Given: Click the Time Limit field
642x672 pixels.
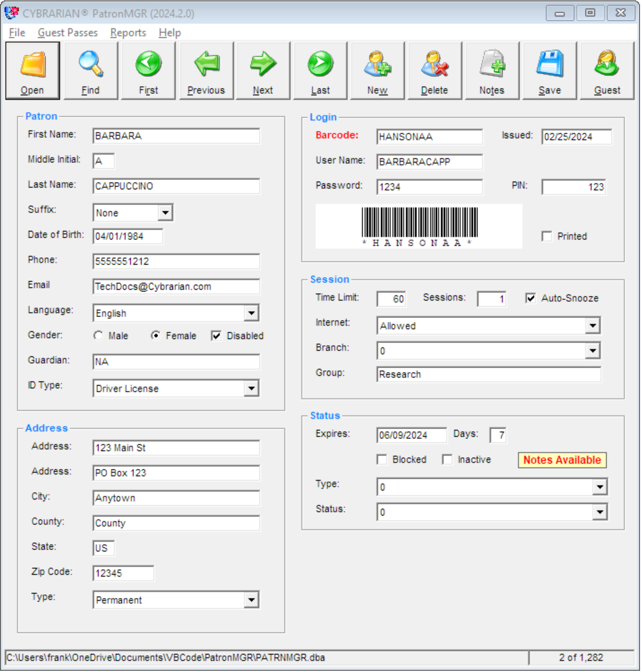Looking at the screenshot, I should pyautogui.click(x=392, y=299).
